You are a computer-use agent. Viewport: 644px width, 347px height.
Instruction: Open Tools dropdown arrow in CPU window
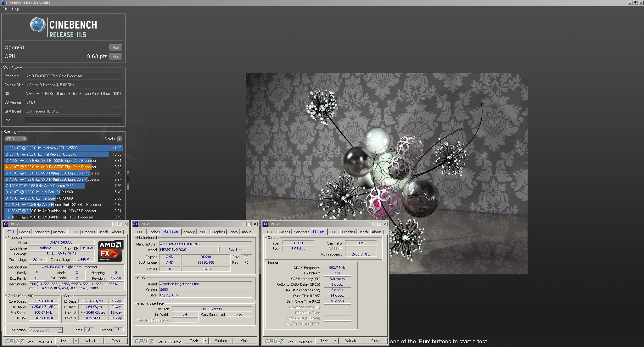click(x=76, y=341)
